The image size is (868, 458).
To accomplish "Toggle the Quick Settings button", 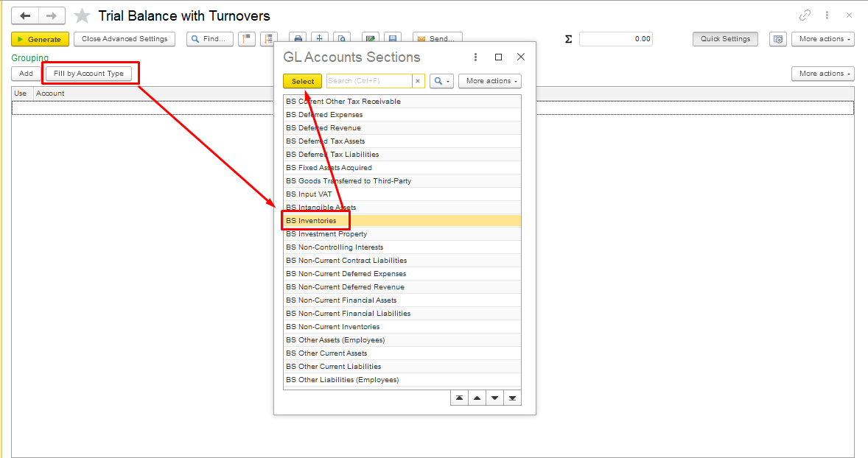I will (725, 39).
